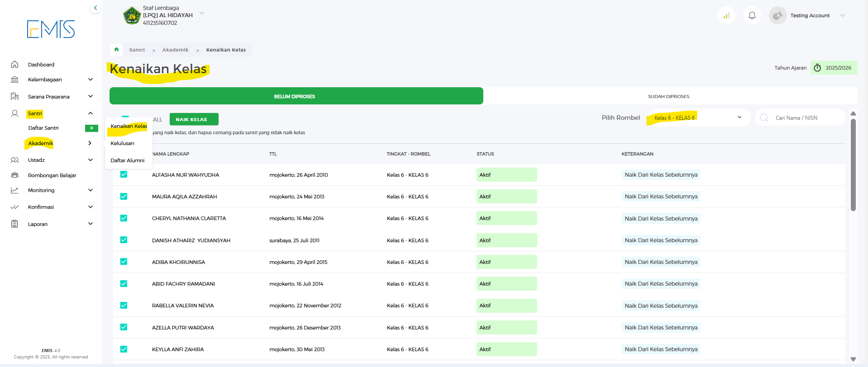The height and width of the screenshot is (367, 868).
Task: Click the Santri person icon
Action: pyautogui.click(x=14, y=113)
